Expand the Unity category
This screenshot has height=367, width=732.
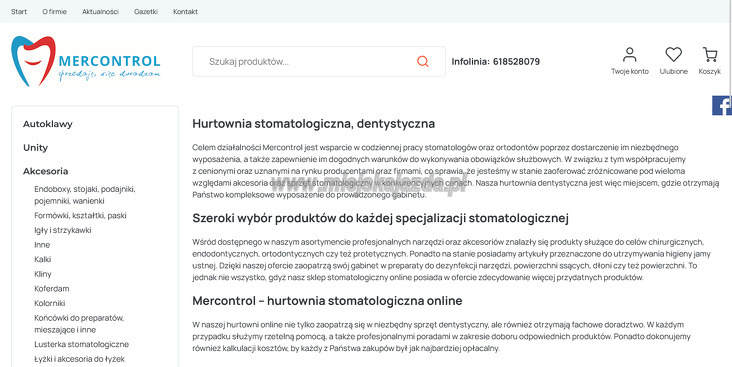click(35, 148)
